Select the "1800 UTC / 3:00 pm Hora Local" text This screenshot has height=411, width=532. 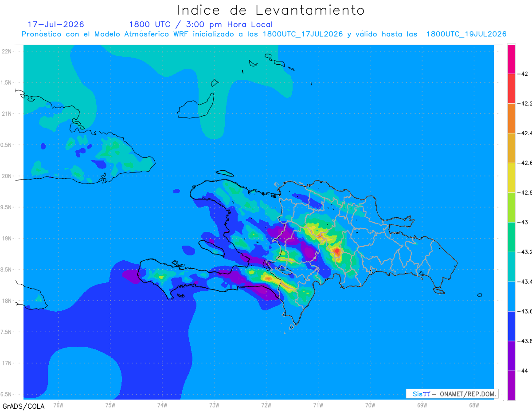(201, 25)
